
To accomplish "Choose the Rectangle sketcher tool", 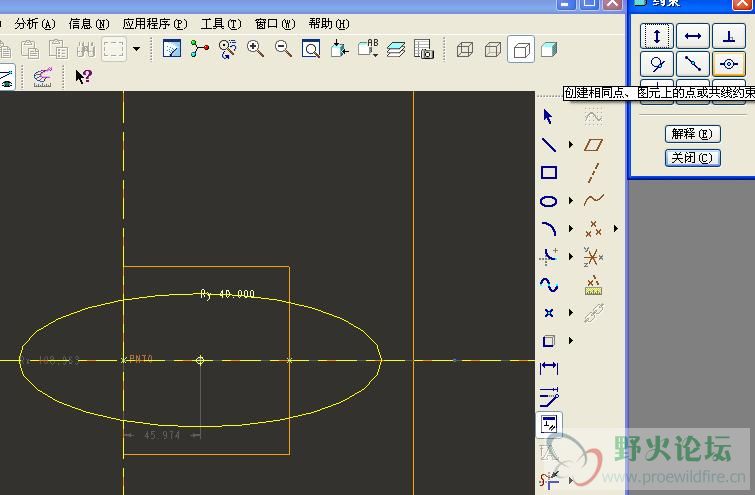I will (x=548, y=172).
